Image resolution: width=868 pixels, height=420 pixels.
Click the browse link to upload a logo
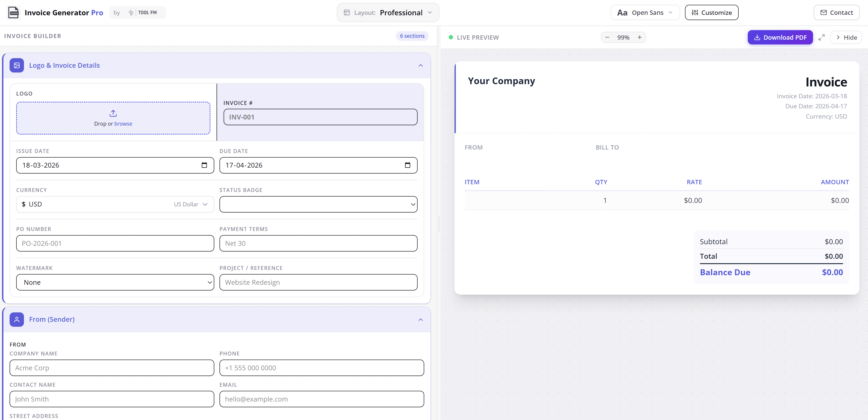pyautogui.click(x=123, y=124)
